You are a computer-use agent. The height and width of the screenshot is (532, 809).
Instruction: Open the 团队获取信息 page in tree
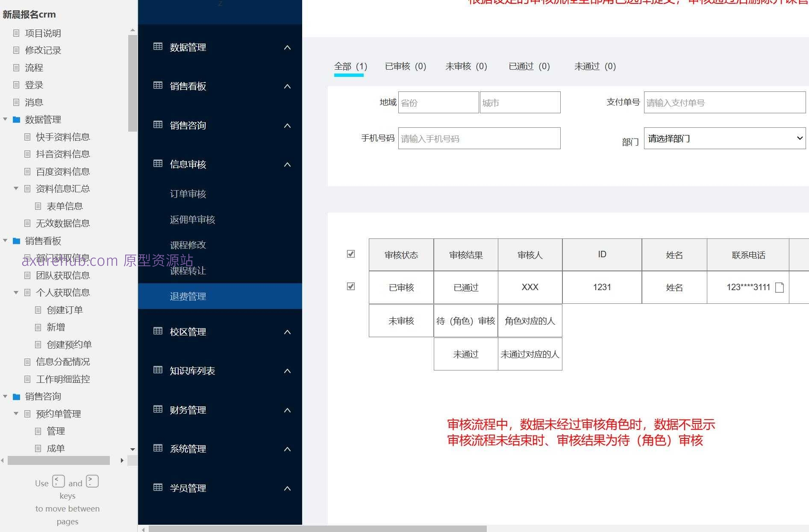click(x=63, y=275)
